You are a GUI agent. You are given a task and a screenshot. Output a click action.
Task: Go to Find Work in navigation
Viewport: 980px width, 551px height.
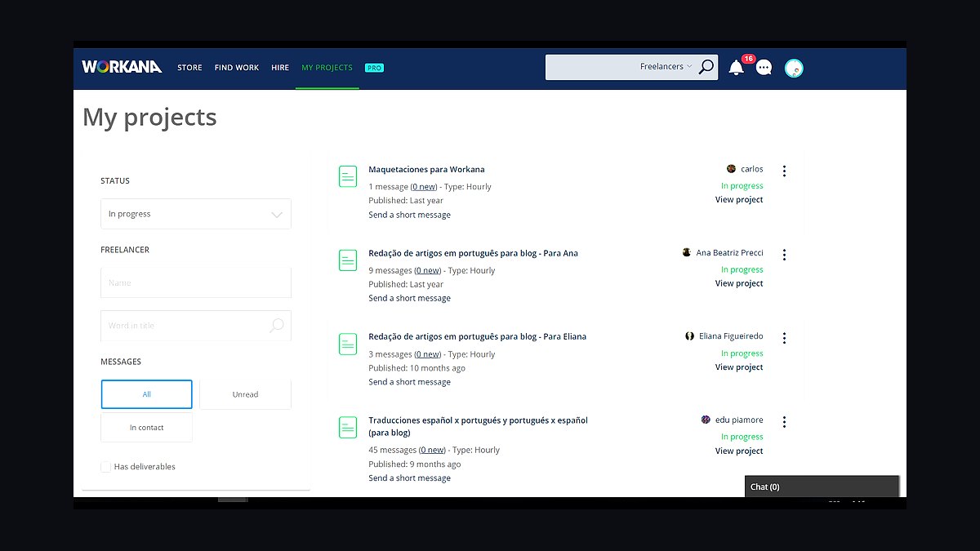[237, 68]
